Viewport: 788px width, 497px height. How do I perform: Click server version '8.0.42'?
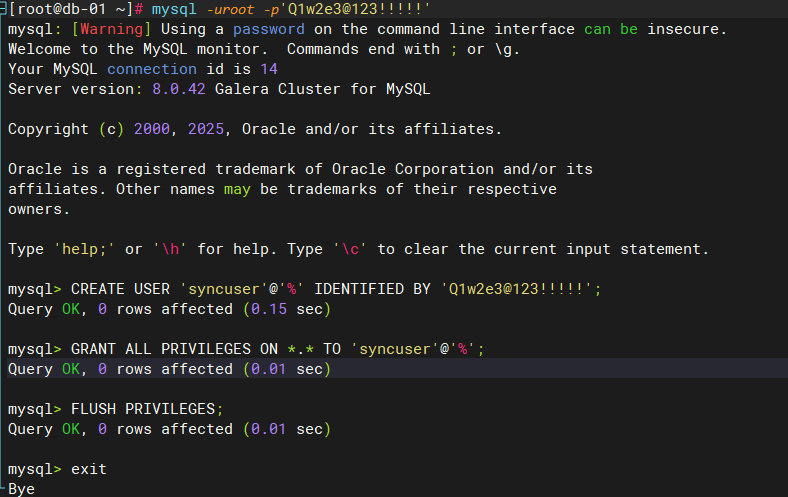(179, 89)
